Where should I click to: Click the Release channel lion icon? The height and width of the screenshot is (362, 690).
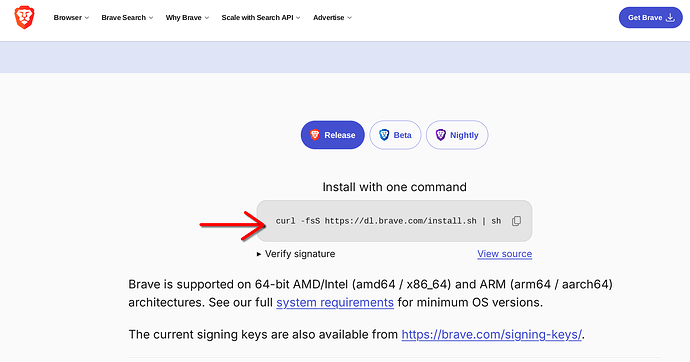315,135
